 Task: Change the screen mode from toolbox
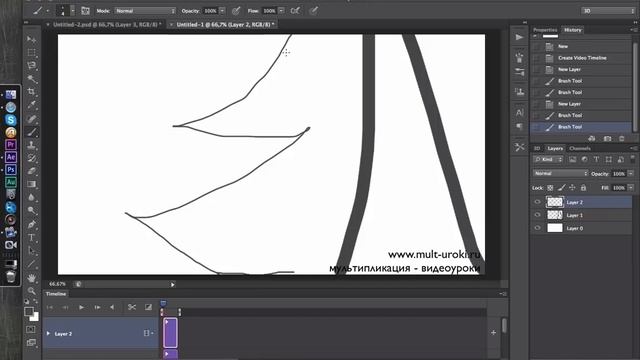click(x=31, y=342)
